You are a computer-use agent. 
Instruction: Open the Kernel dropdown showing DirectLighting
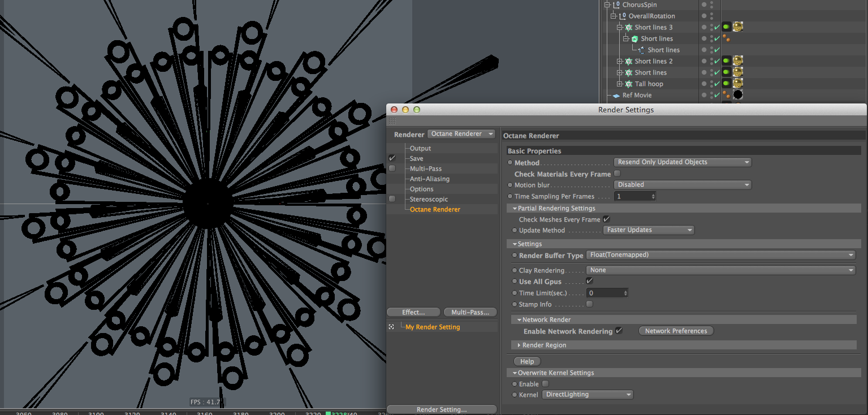pyautogui.click(x=588, y=395)
